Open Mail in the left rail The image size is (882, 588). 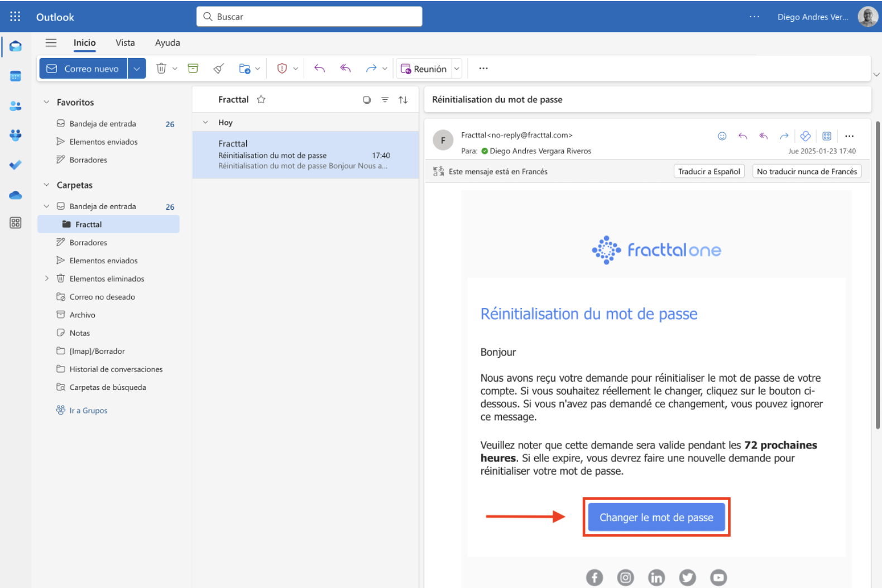pos(16,46)
